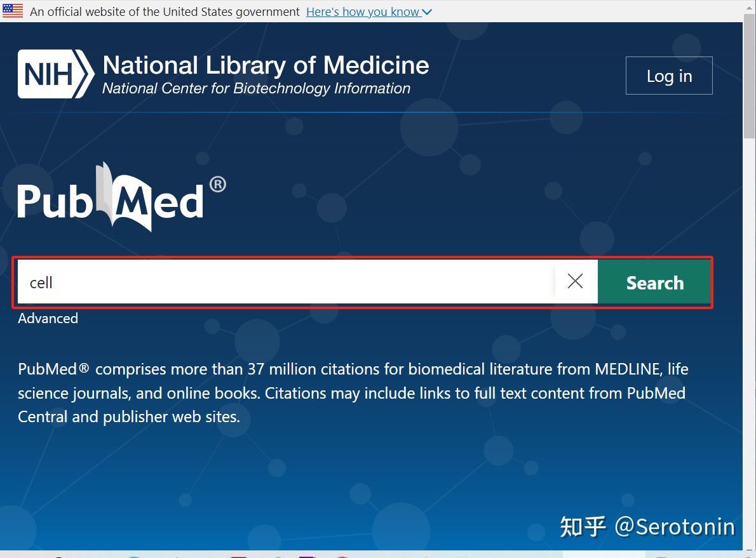Click National Center for Biotechnology Information subtitle
The width and height of the screenshot is (756, 558).
point(256,89)
